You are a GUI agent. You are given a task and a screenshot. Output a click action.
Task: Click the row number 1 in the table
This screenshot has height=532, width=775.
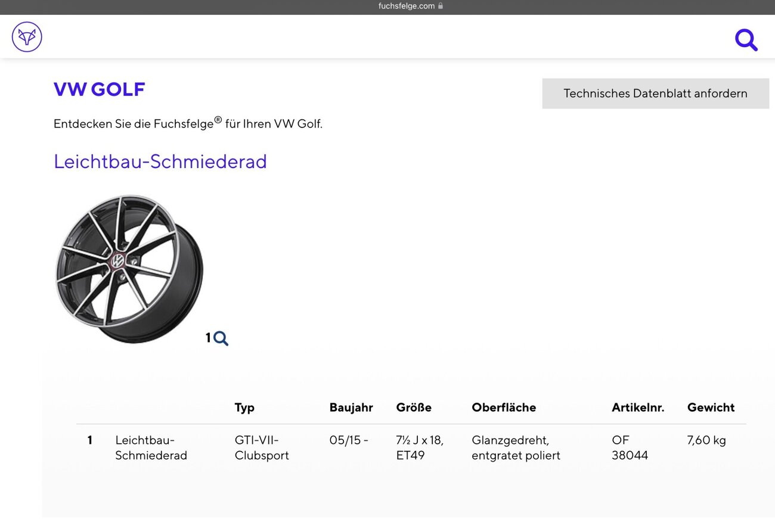coord(89,440)
